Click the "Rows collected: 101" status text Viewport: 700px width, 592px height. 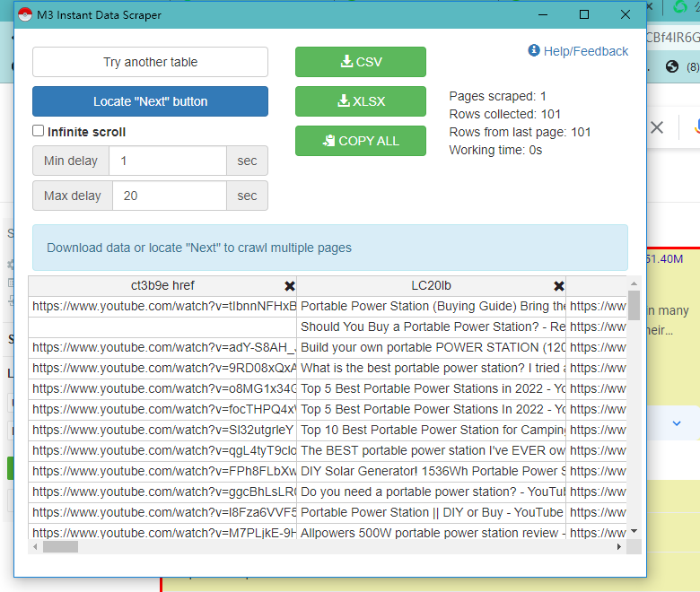click(x=504, y=114)
